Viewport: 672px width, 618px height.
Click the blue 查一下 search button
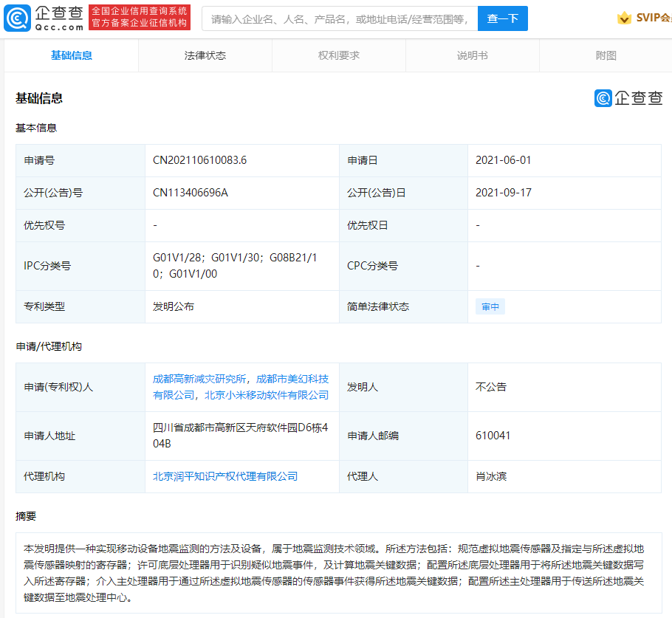[503, 18]
